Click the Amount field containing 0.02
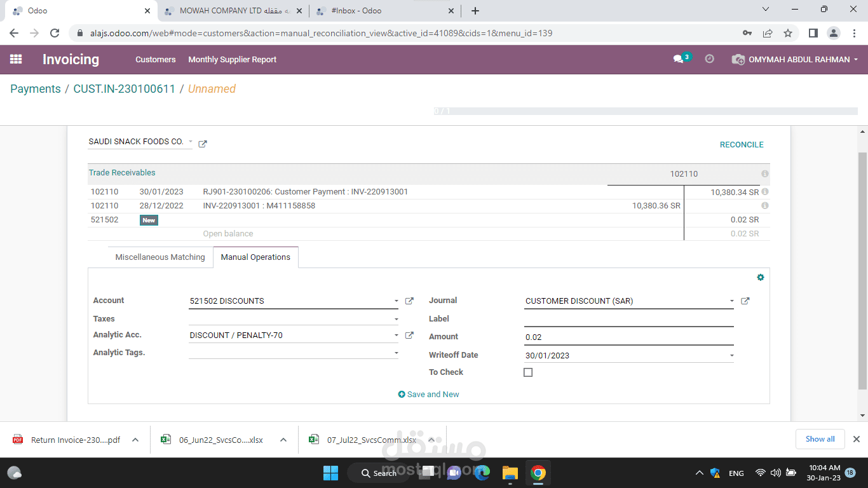Screen dimensions: 868x488 pos(629,337)
